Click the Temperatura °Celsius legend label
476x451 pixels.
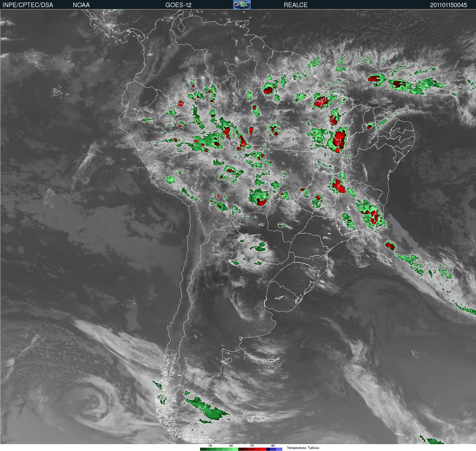click(x=303, y=448)
